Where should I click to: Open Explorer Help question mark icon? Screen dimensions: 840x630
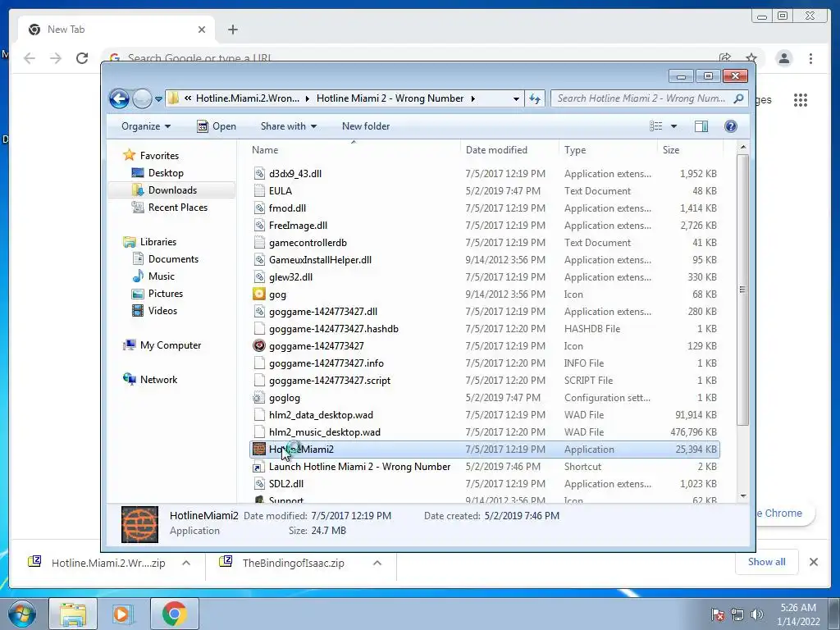pyautogui.click(x=730, y=126)
